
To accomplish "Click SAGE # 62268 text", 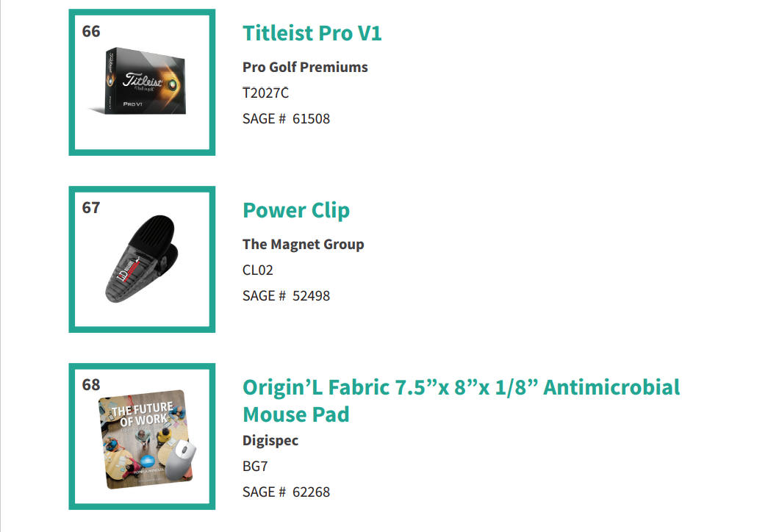I will tap(286, 492).
